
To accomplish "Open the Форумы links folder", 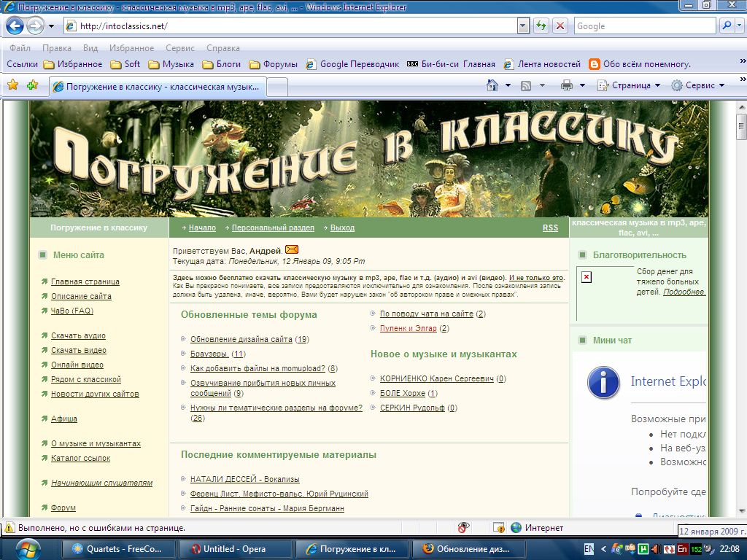I will 274,64.
